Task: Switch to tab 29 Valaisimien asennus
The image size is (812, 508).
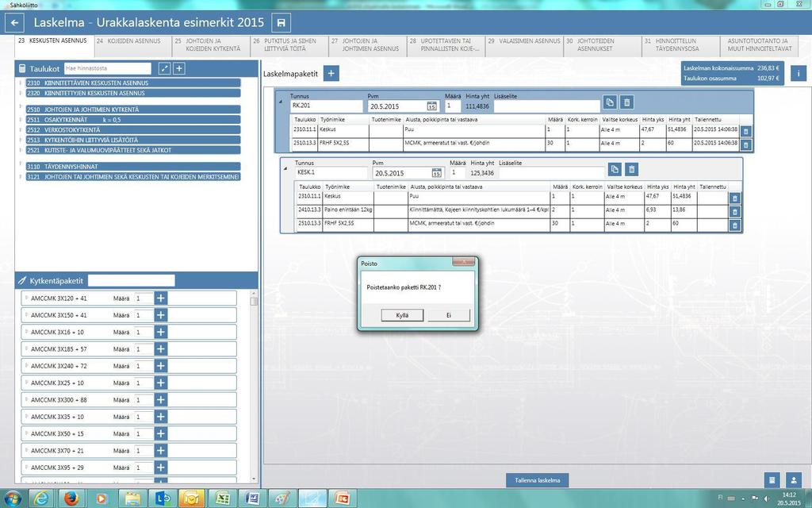Action: (525, 45)
